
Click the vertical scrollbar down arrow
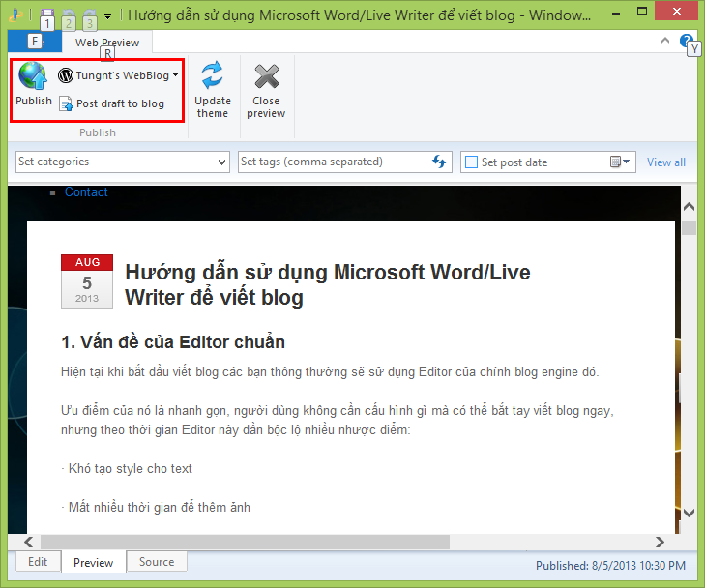click(x=689, y=513)
